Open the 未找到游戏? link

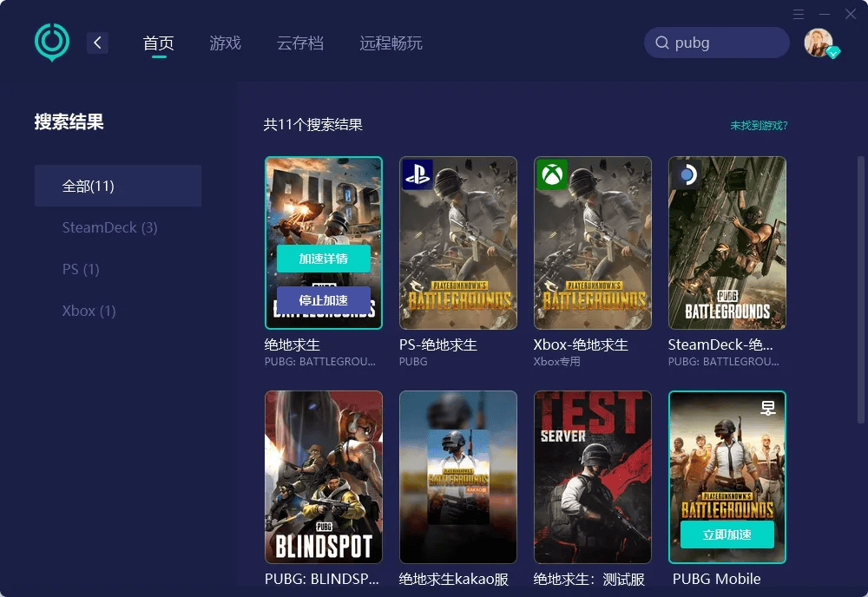point(759,126)
